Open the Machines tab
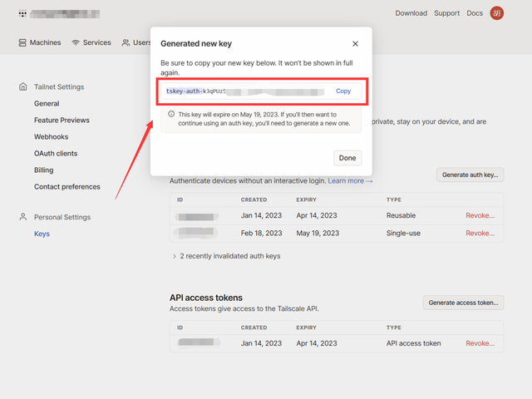 pos(39,42)
